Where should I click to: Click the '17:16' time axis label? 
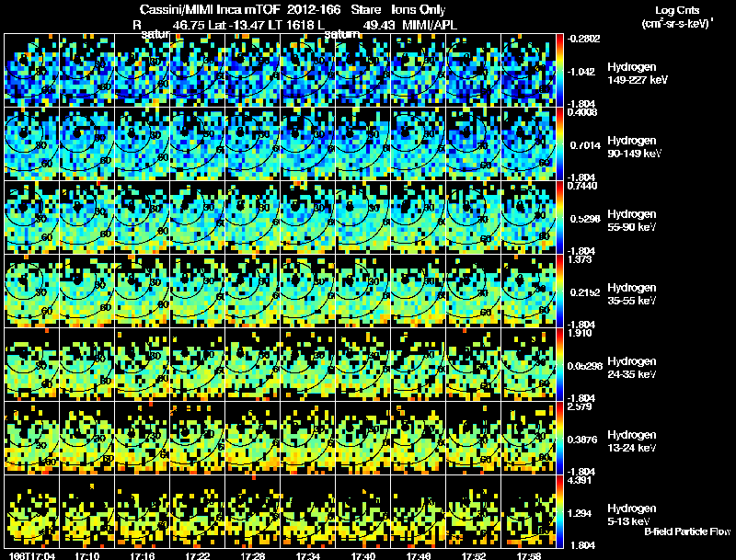point(143,556)
